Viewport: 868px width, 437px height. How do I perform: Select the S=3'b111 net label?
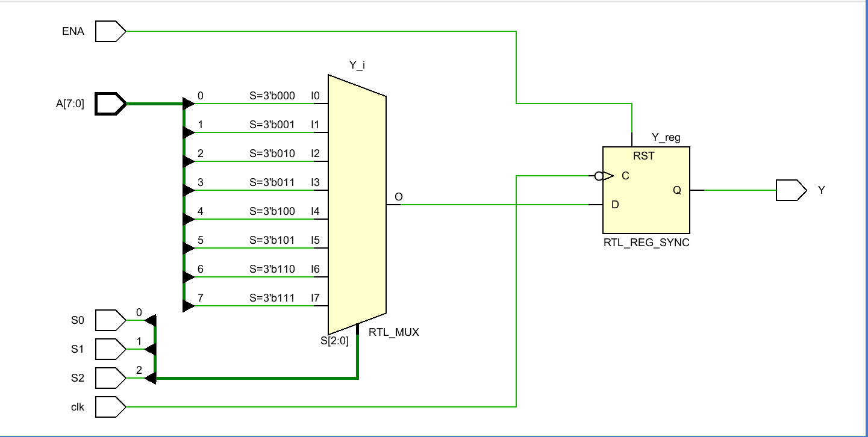tap(272, 297)
